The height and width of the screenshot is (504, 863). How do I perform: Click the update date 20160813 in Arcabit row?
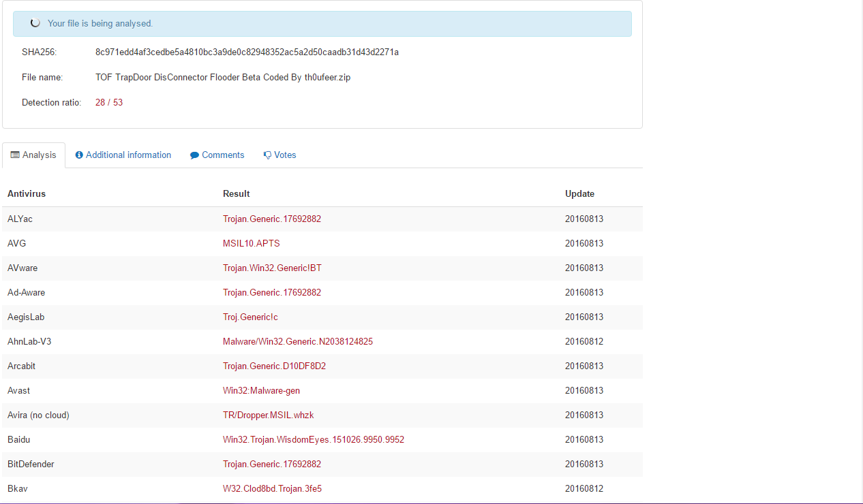coord(584,366)
